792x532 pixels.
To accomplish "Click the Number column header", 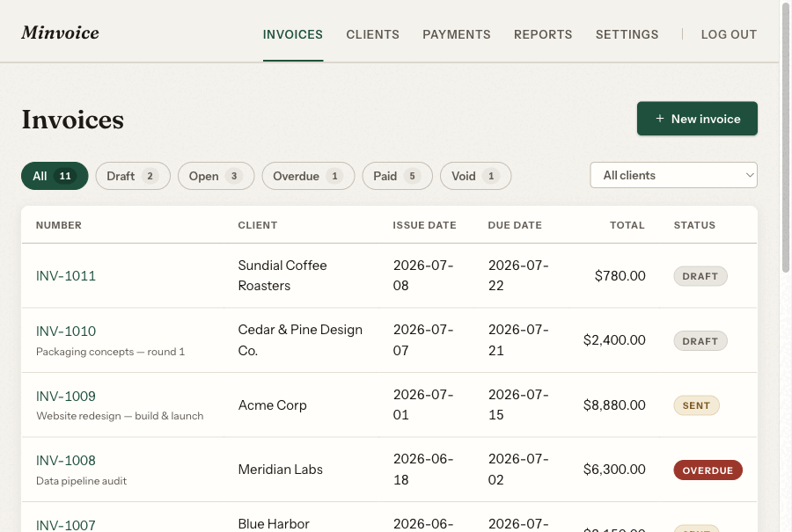I will click(59, 225).
